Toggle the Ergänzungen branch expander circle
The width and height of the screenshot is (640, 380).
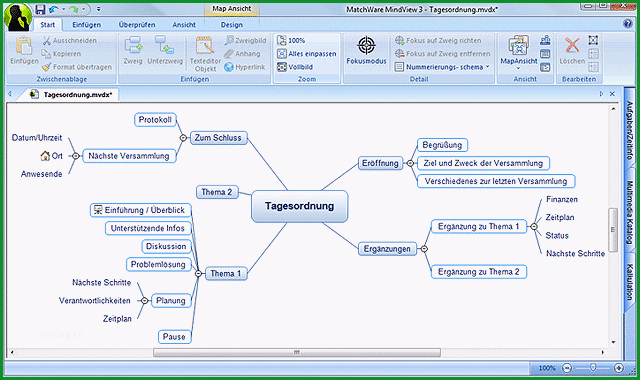coord(424,249)
